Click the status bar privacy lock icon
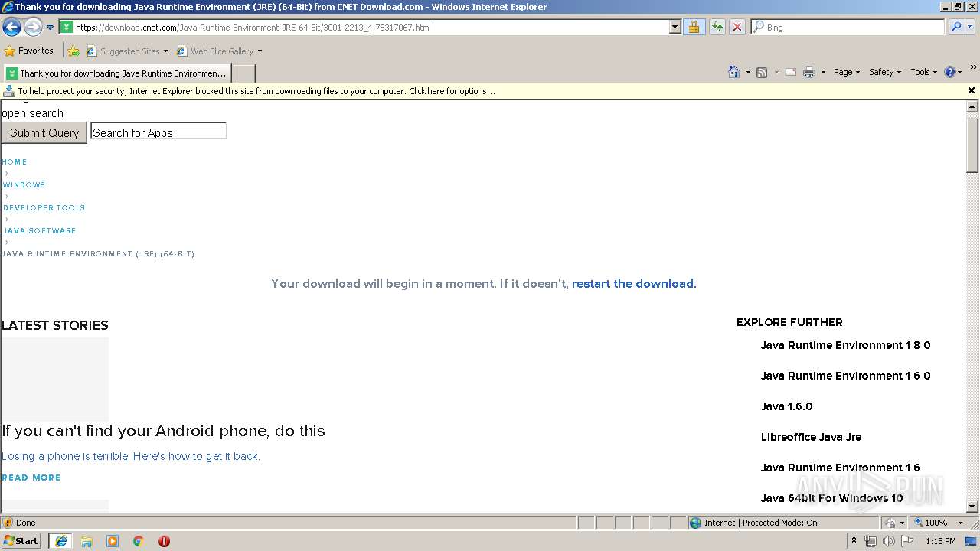 [890, 523]
